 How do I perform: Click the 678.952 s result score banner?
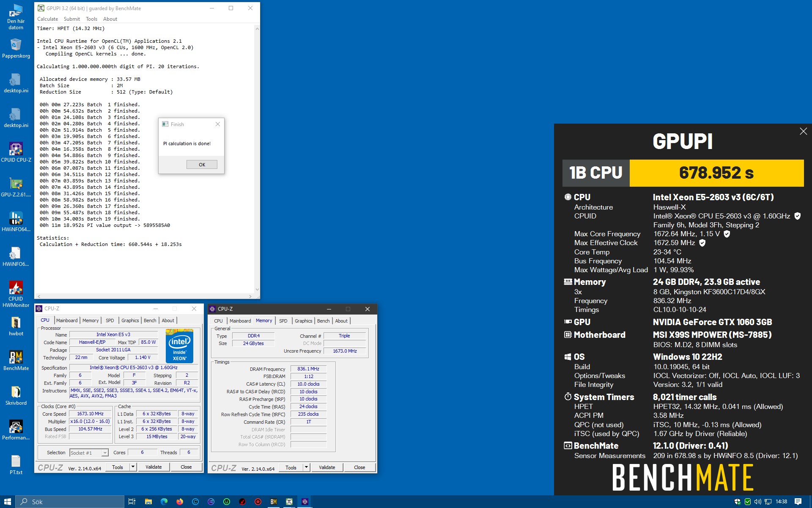[716, 173]
